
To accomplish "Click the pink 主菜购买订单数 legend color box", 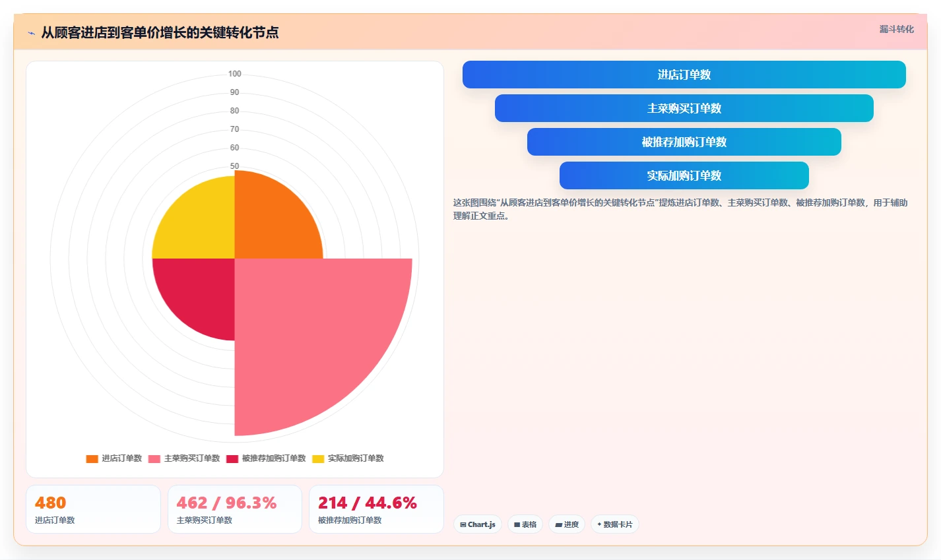I will click(154, 458).
